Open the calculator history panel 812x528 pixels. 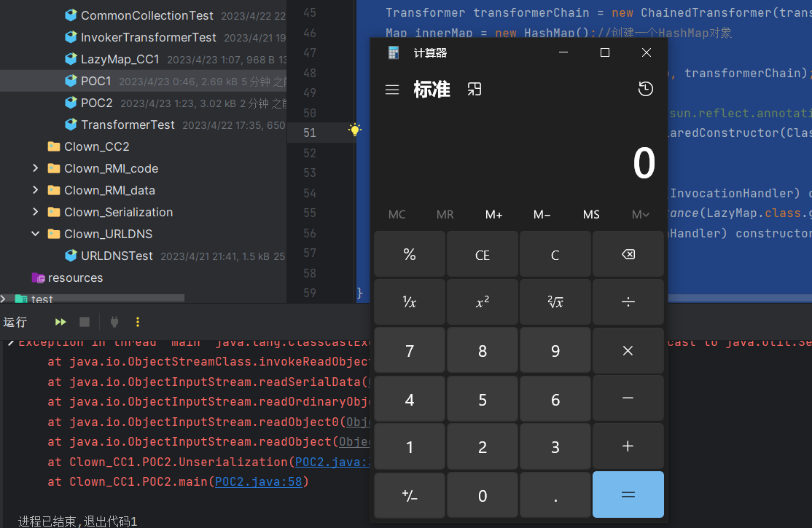pos(645,89)
